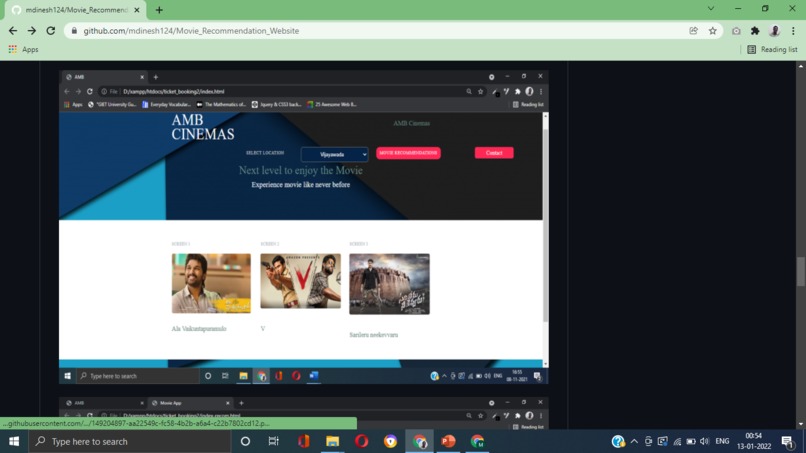Viewport: 806px width, 453px height.
Task: Click the page scrollbar up arrow
Action: pyautogui.click(x=801, y=67)
